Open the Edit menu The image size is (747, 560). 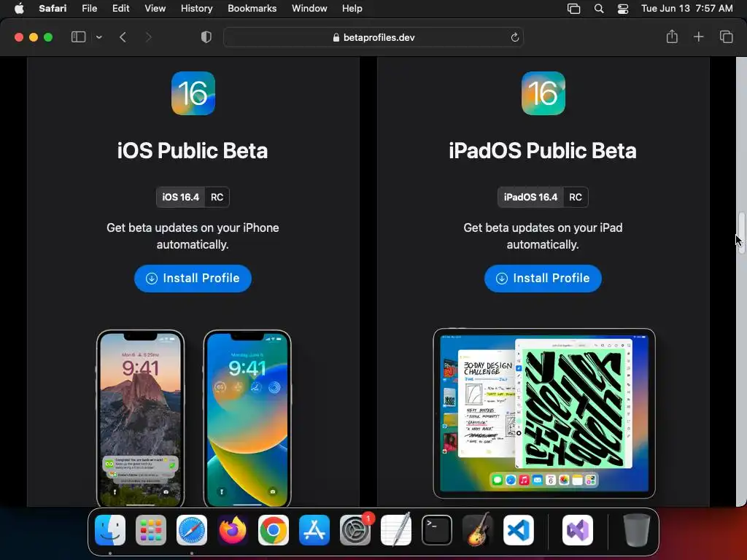(120, 9)
